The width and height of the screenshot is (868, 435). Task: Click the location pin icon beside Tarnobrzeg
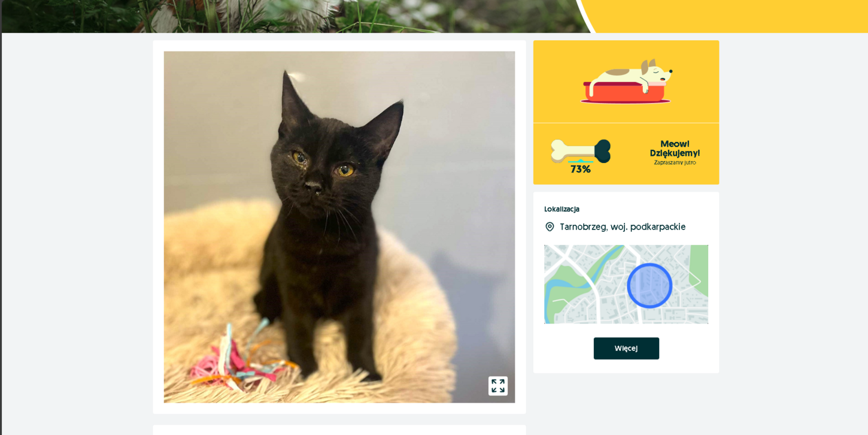click(x=550, y=227)
